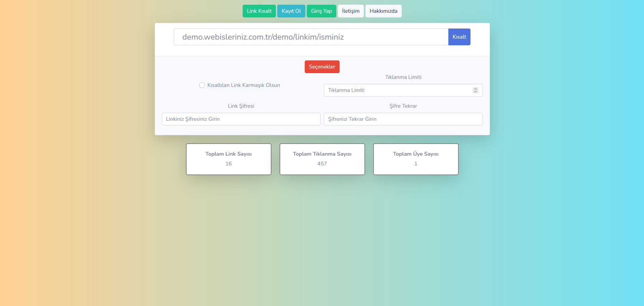
Task: Click the Şifre Tekrar field label
Action: pos(403,106)
